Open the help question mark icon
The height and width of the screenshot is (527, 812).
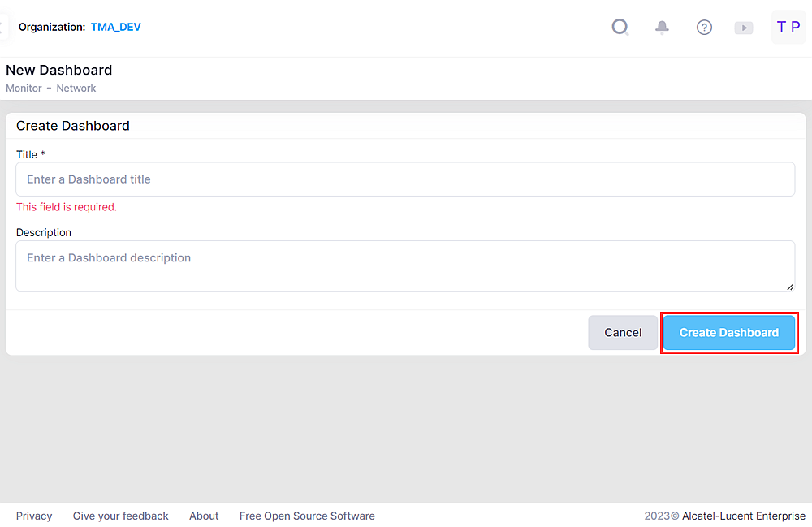(x=704, y=28)
